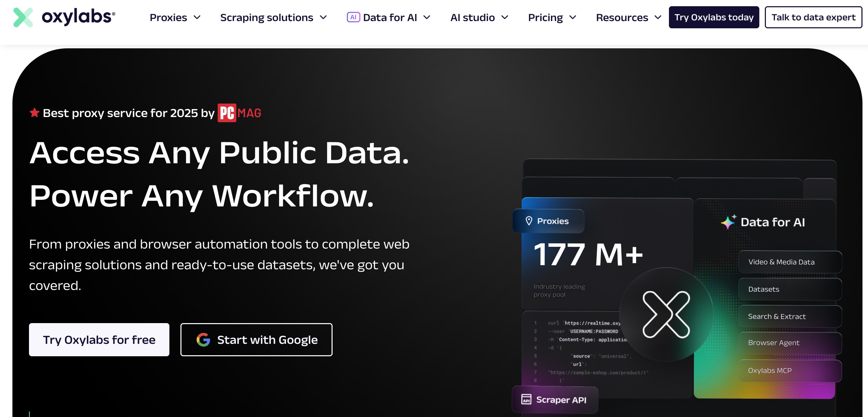Select the Browser Agent card
This screenshot has width=868, height=417.
click(789, 343)
